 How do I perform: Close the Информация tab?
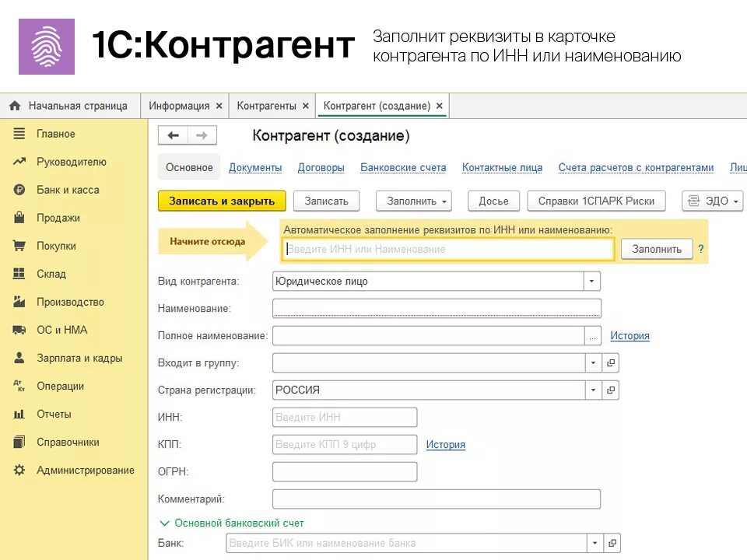click(219, 106)
